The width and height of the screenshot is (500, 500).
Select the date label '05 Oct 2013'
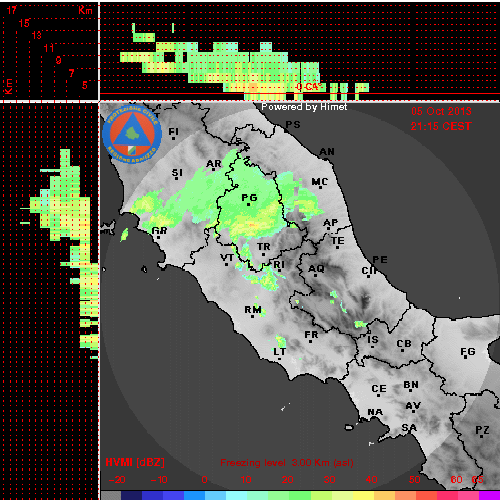point(441,111)
